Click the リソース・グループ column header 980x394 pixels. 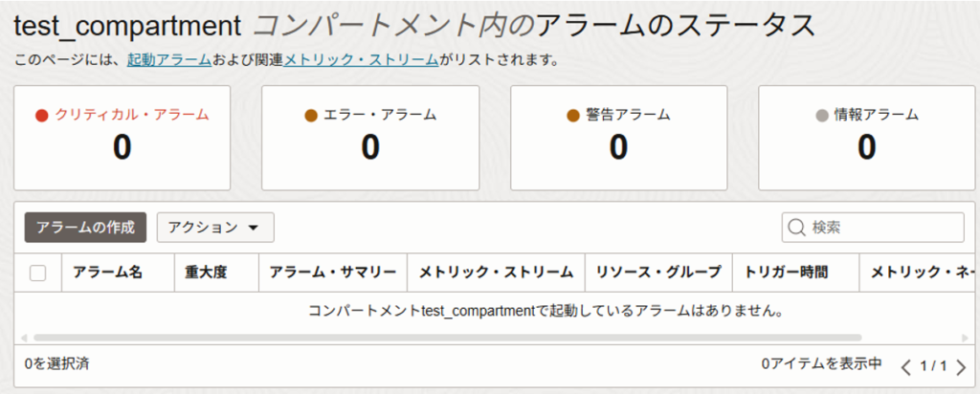658,273
